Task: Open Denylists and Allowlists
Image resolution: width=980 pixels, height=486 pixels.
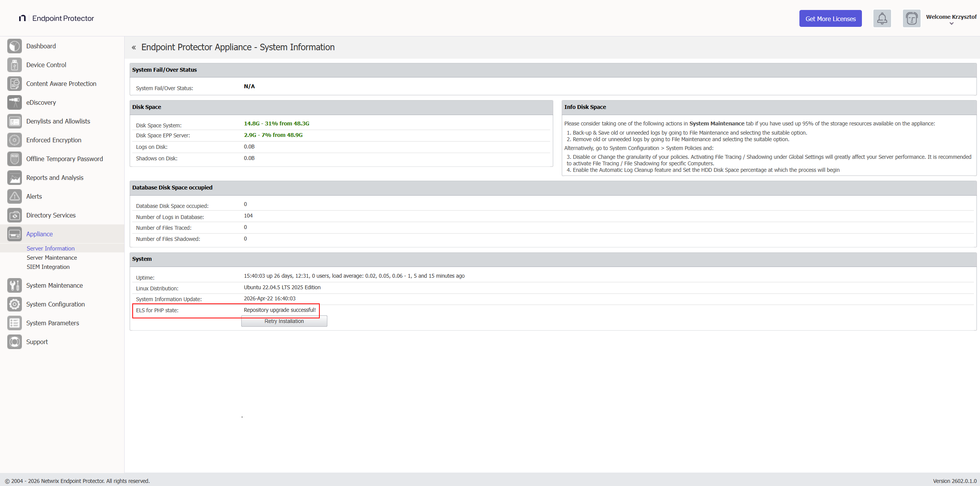Action: [x=58, y=121]
